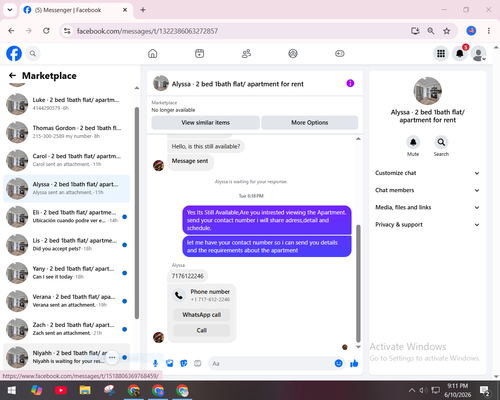Image resolution: width=500 pixels, height=400 pixels.
Task: Expand Chat members section
Action: 428,190
